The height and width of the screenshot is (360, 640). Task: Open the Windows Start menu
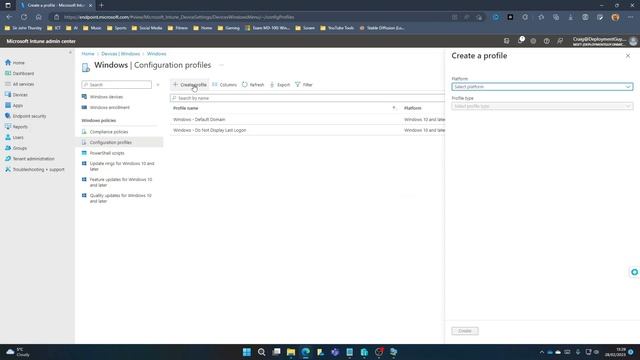coord(247,352)
